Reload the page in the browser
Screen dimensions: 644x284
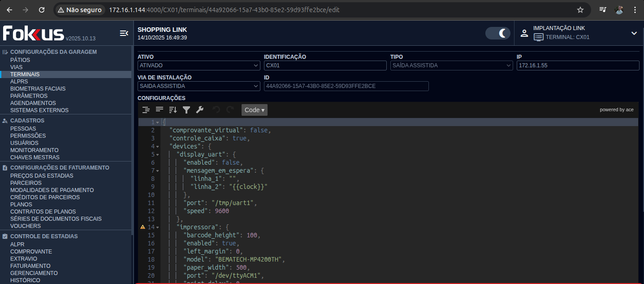click(x=42, y=10)
